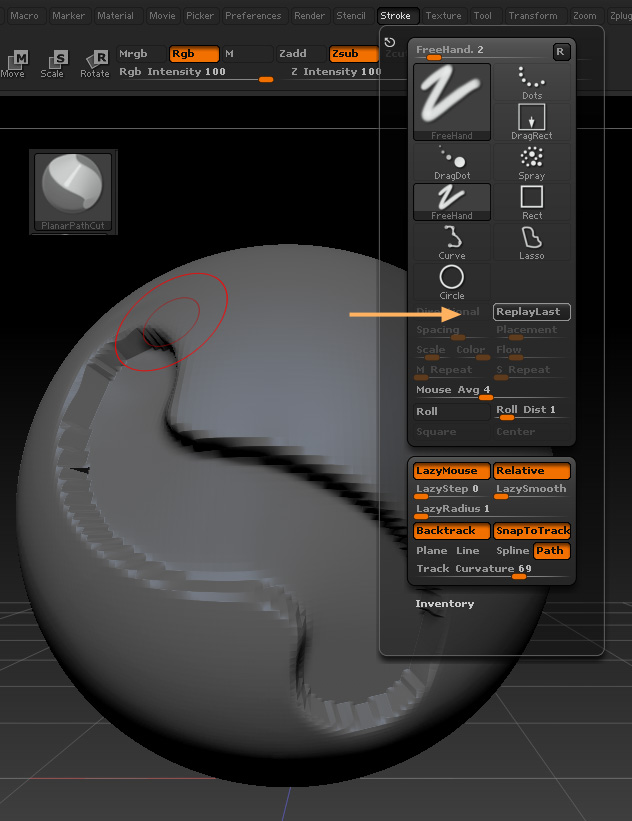The height and width of the screenshot is (821, 632).
Task: Open the Preferences menu
Action: 253,16
